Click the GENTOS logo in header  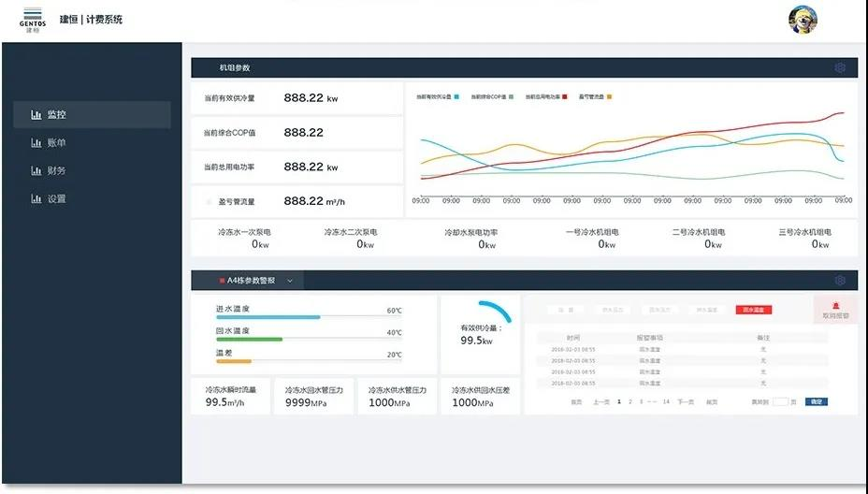[32, 19]
